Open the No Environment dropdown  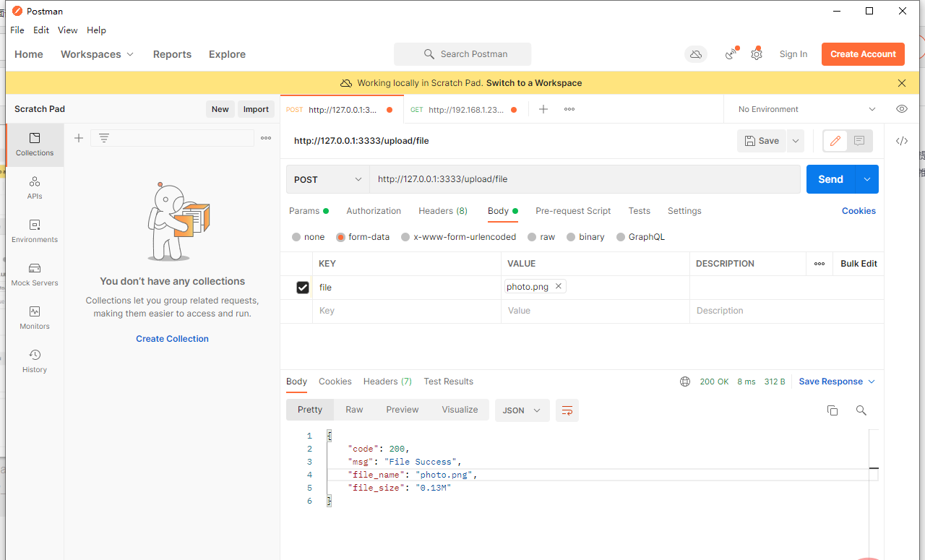tap(806, 109)
